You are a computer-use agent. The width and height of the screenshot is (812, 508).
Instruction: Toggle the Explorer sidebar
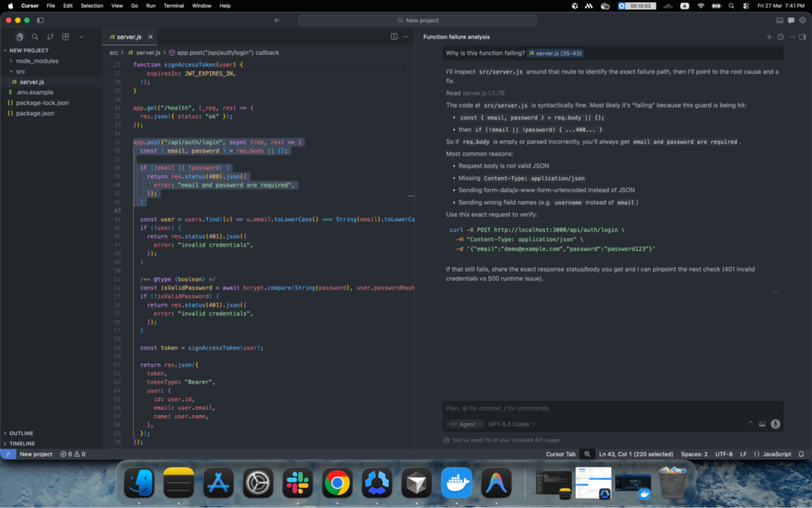pos(19,37)
